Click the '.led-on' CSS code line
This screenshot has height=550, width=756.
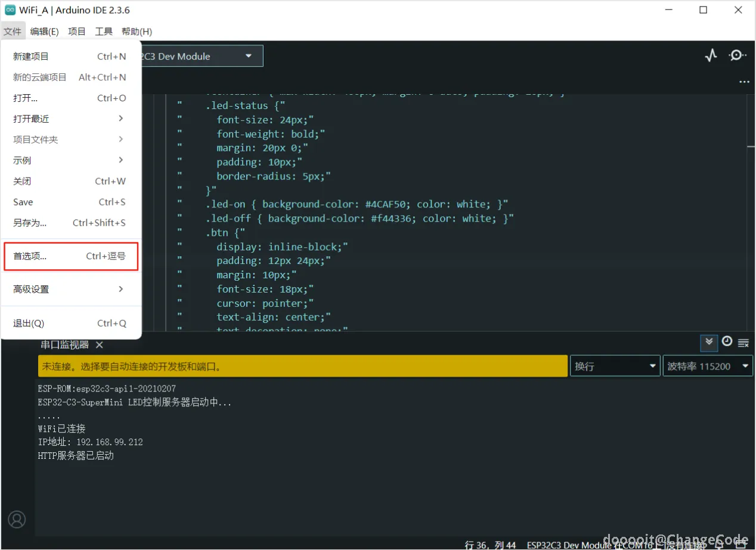click(x=357, y=204)
